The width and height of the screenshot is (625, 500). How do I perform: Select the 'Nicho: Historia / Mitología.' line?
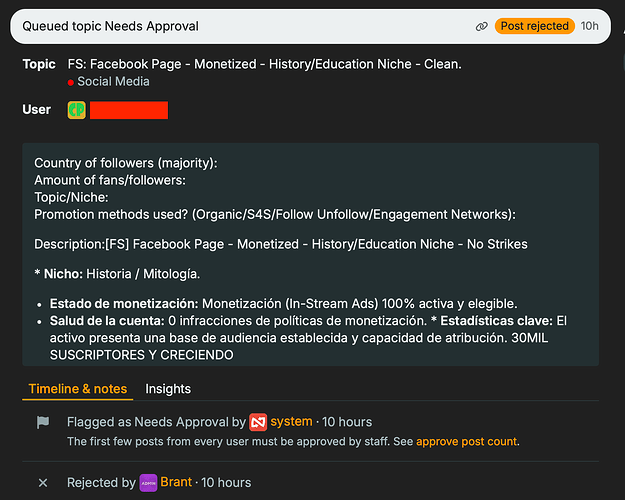coord(117,274)
